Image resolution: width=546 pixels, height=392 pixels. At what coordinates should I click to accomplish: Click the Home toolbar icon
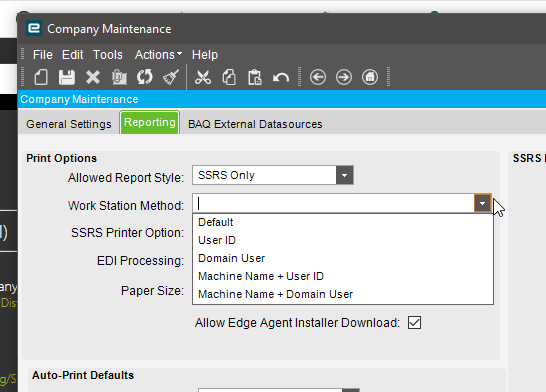(370, 77)
